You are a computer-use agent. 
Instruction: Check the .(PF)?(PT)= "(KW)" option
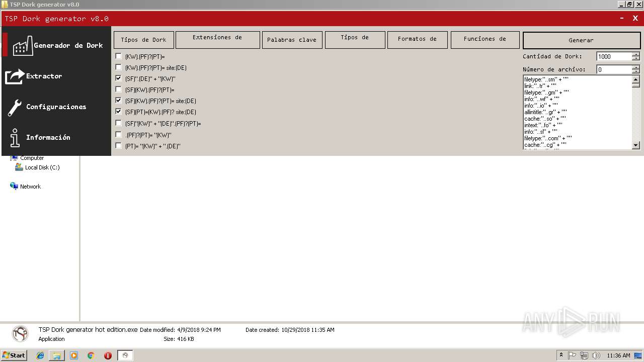pos(118,135)
